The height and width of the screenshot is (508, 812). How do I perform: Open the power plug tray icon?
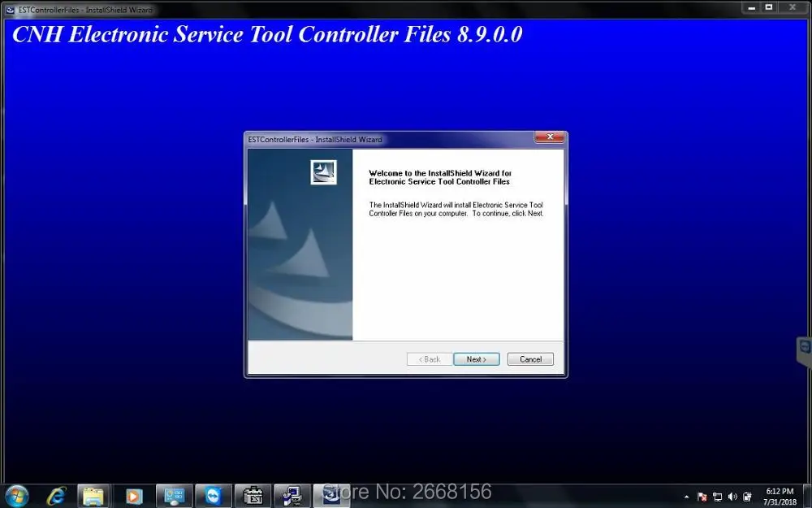[747, 497]
